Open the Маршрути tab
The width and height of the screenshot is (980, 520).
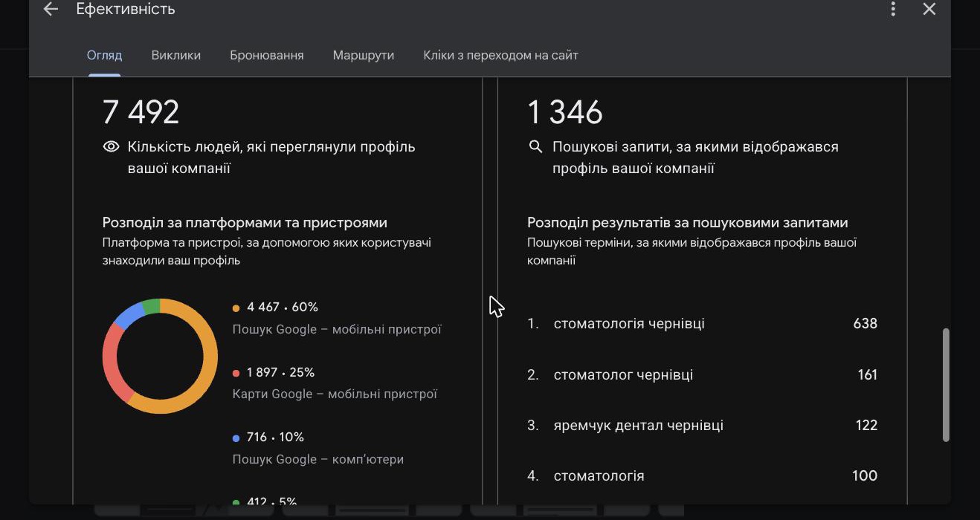click(364, 56)
